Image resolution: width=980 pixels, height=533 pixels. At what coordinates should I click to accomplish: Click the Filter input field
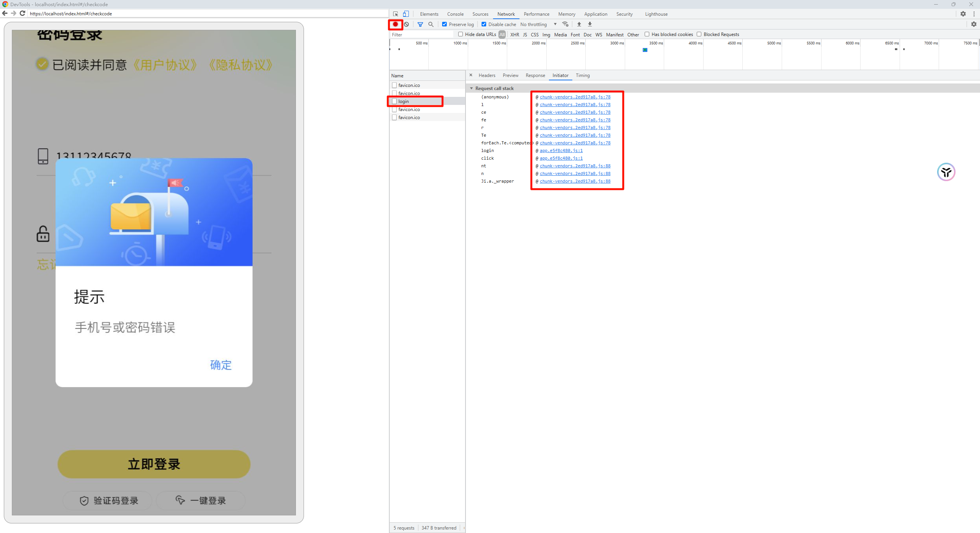(x=421, y=34)
